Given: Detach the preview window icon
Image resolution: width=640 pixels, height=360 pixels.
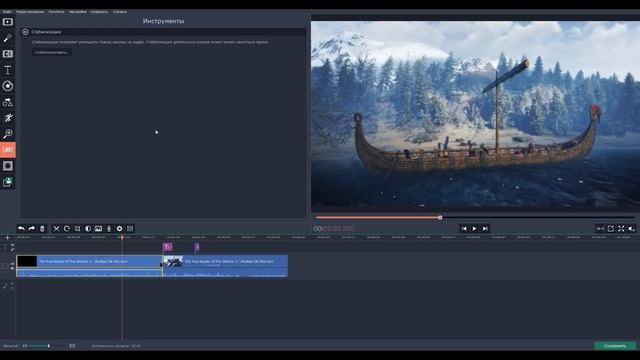Looking at the screenshot, I should [x=611, y=229].
